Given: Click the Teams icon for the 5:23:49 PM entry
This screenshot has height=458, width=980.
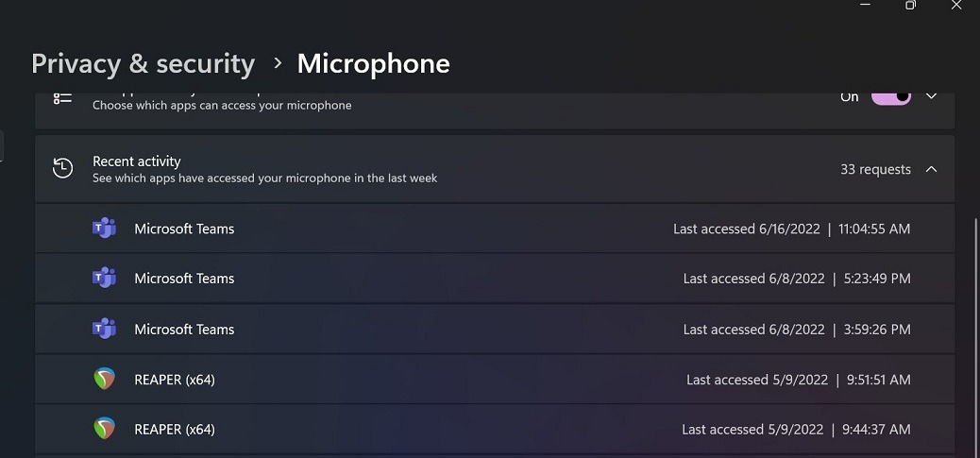Looking at the screenshot, I should coord(104,279).
